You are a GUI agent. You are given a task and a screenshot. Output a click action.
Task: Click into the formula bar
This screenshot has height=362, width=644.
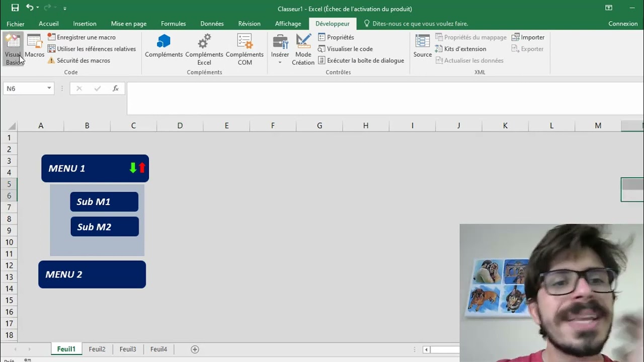click(x=385, y=98)
